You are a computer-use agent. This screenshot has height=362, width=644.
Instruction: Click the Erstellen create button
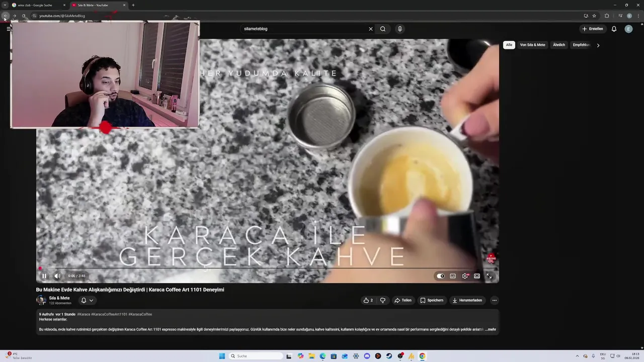[592, 29]
